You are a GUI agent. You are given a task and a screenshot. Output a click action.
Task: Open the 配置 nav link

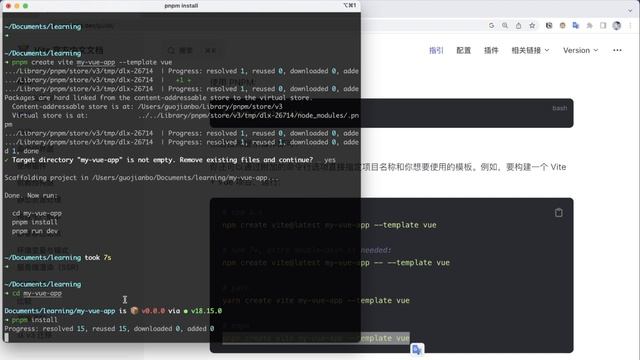click(463, 50)
